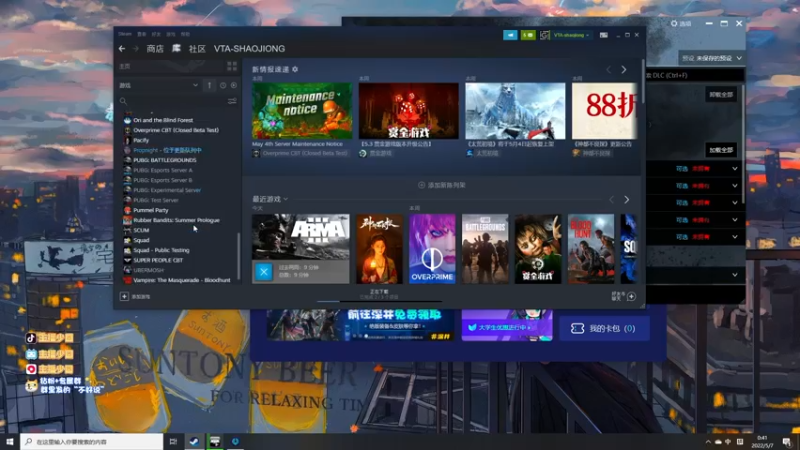Image resolution: width=800 pixels, height=450 pixels.
Task: Expand the 最近游戏 recent games dropdown
Action: (286, 199)
